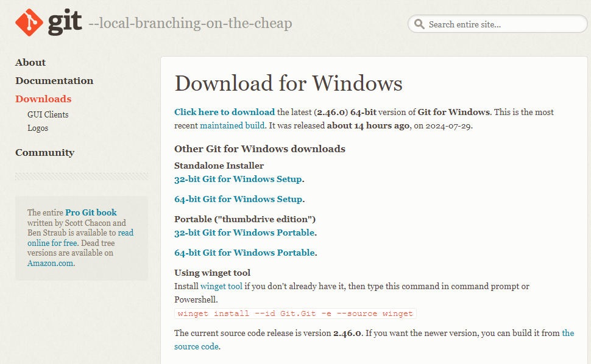
Task: Open the 'winget tool' link
Action: (x=221, y=286)
